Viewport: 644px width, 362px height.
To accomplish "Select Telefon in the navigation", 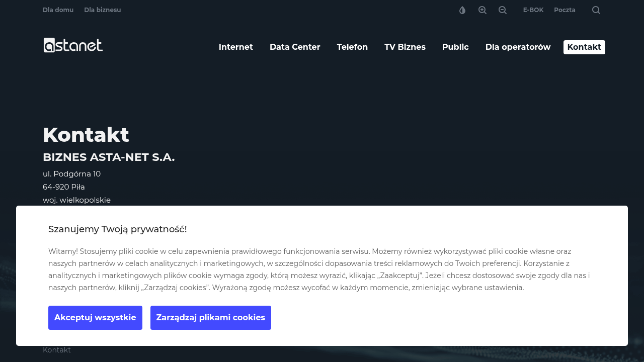I will click(352, 47).
